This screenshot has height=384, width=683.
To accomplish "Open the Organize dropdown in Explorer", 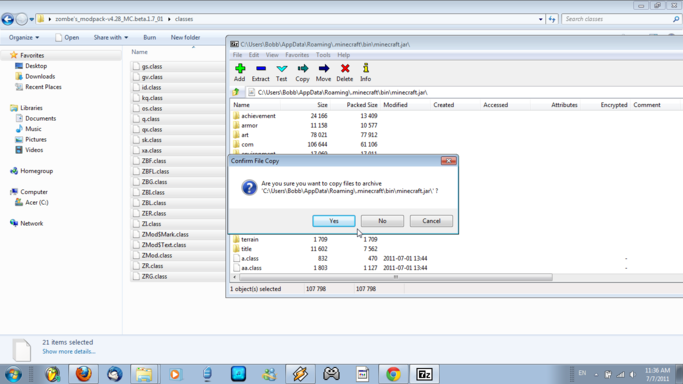I will 24,37.
